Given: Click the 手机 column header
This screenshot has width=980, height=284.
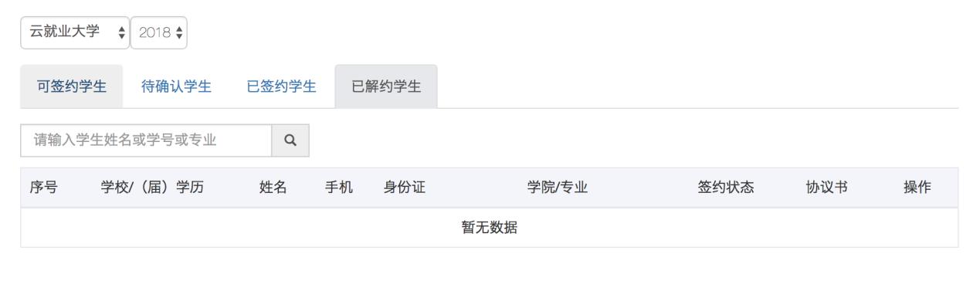Looking at the screenshot, I should click(x=339, y=188).
